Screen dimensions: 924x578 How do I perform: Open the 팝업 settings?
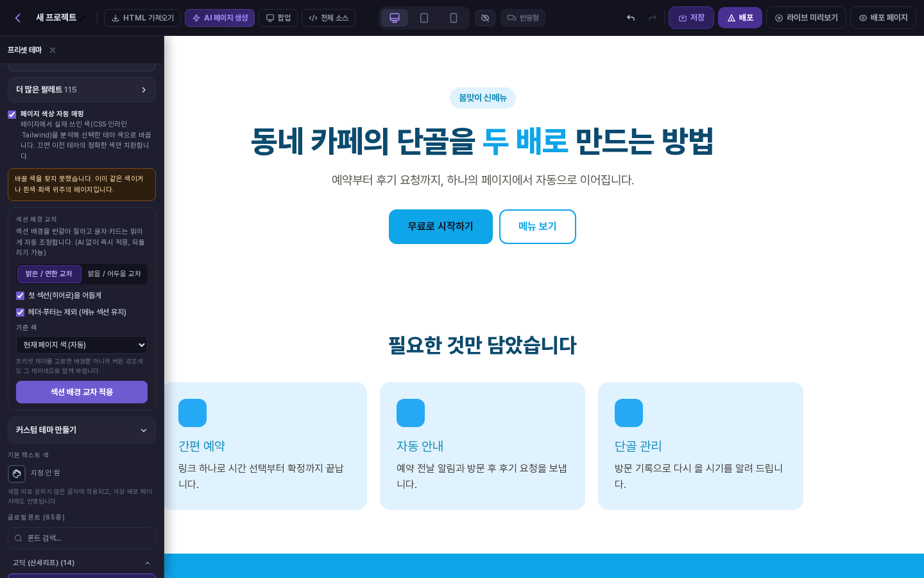coord(278,18)
